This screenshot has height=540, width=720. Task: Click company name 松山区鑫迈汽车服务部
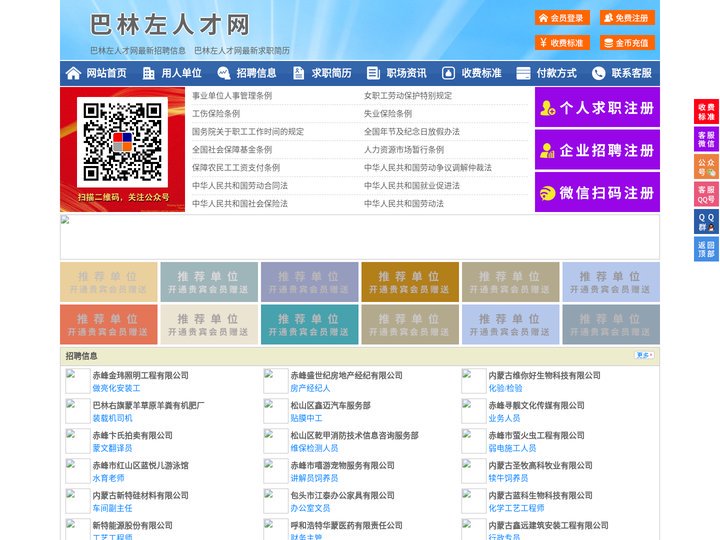(x=331, y=405)
